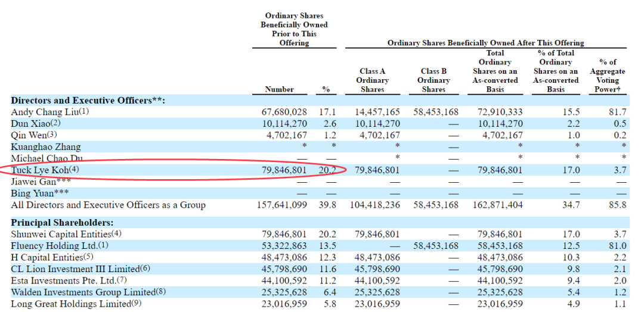Click the Directors and Executive Officers heading
This screenshot has height=312, width=644.
[x=88, y=101]
